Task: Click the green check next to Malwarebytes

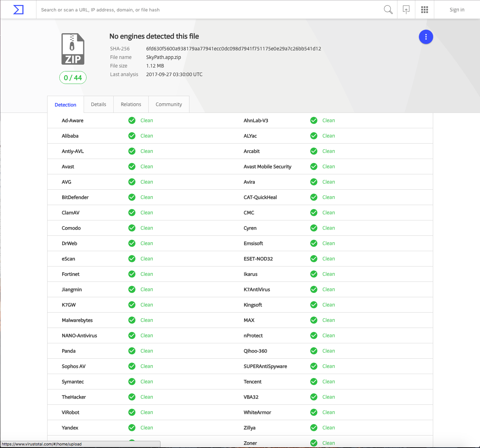Action: [x=132, y=320]
